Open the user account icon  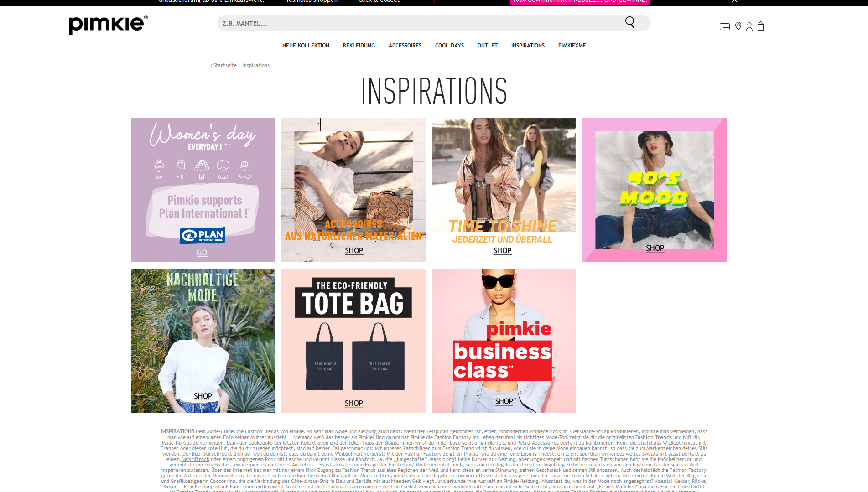pos(749,26)
